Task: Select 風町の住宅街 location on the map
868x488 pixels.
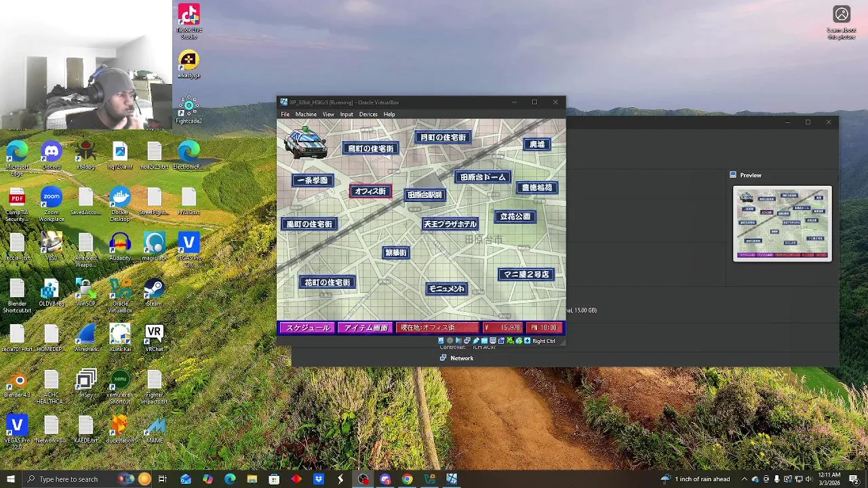Action: 309,224
